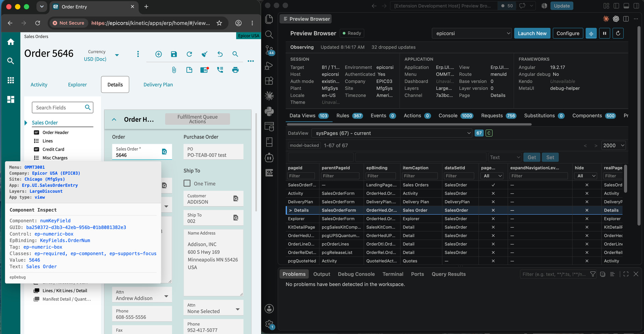Open the Extensions icon in VS Code activity bar

269,81
